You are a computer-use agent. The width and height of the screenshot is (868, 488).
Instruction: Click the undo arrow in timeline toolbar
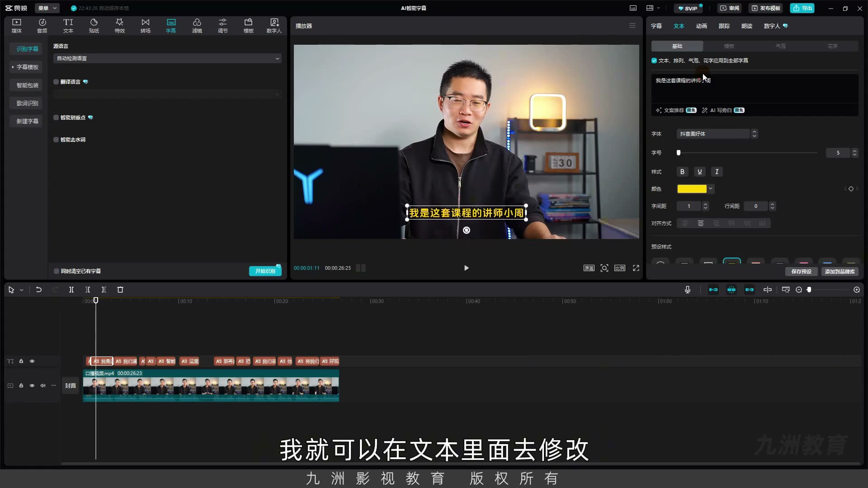tap(39, 290)
